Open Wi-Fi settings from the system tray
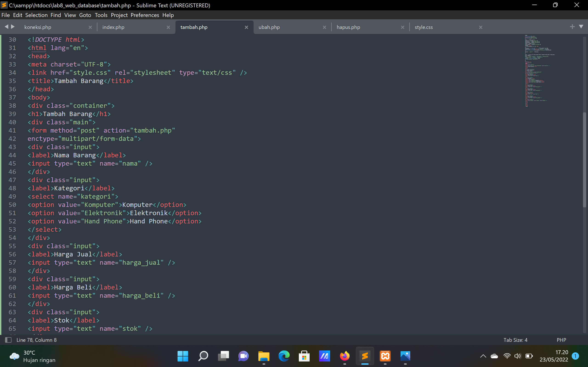This screenshot has width=588, height=367. click(x=507, y=356)
